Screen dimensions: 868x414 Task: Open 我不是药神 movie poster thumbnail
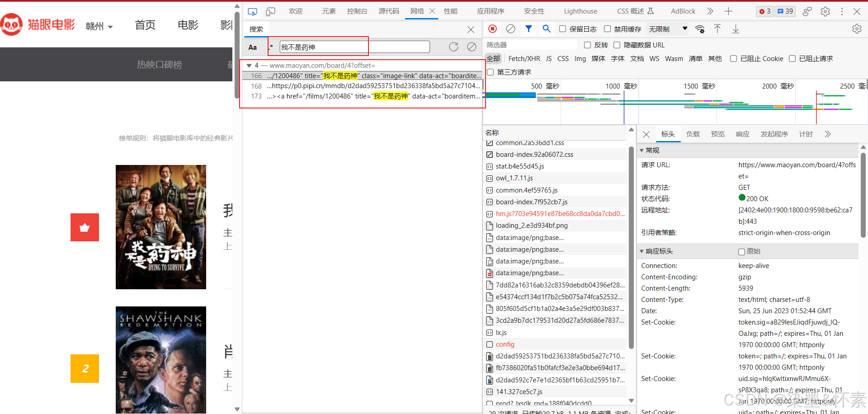click(x=161, y=227)
